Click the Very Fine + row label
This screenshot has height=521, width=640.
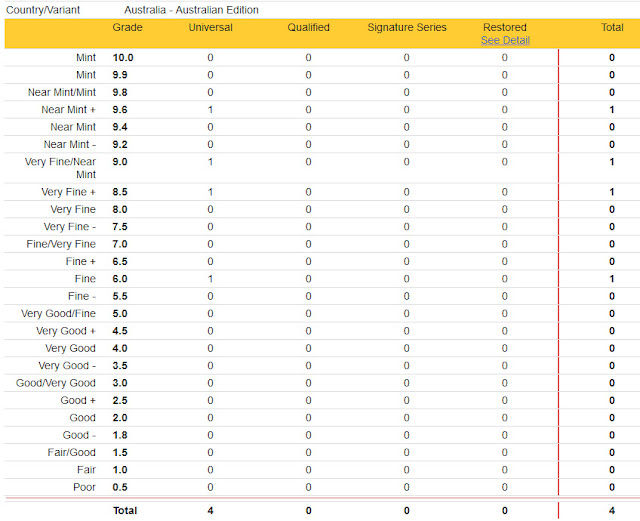click(68, 192)
